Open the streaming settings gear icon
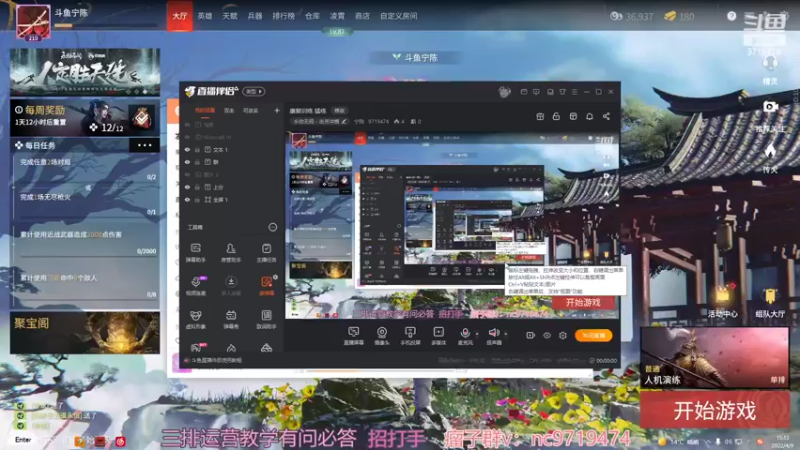Viewport: 800px width, 450px height. [563, 335]
